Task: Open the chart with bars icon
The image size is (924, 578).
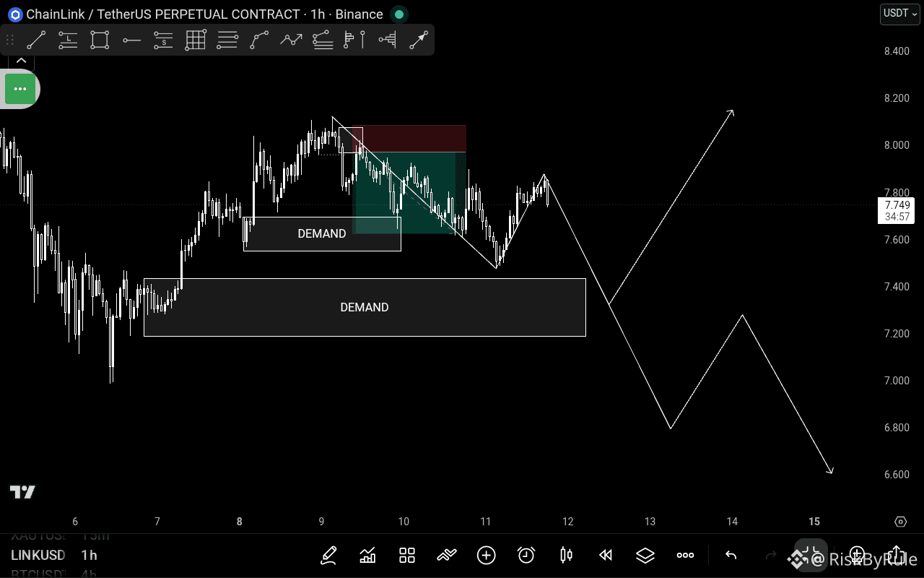Action: (367, 555)
